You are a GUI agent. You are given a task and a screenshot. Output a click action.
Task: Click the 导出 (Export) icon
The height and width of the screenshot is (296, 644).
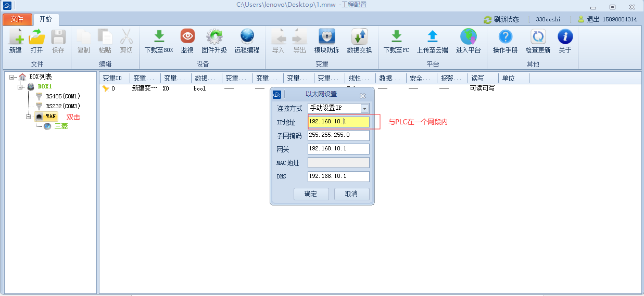click(299, 37)
